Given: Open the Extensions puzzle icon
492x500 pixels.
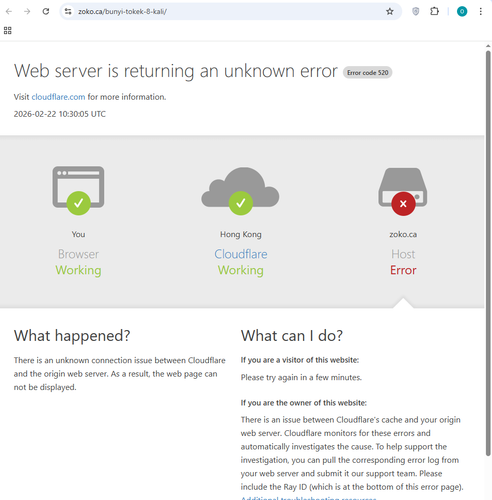Looking at the screenshot, I should coord(434,11).
